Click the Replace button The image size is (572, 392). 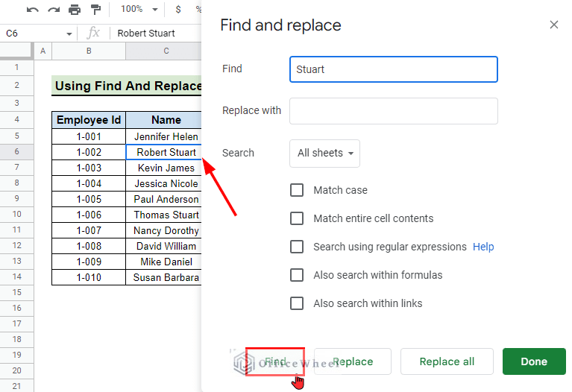[353, 361]
